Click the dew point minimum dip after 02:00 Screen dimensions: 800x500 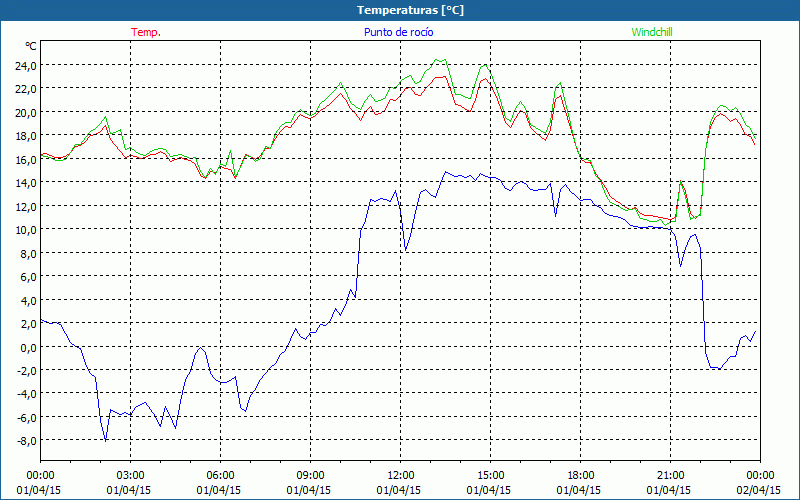(x=106, y=440)
